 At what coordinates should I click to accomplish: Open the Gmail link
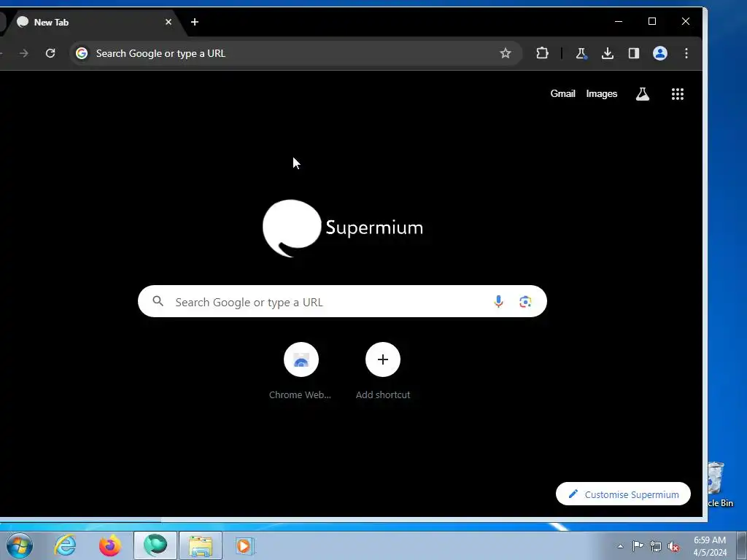coord(562,94)
